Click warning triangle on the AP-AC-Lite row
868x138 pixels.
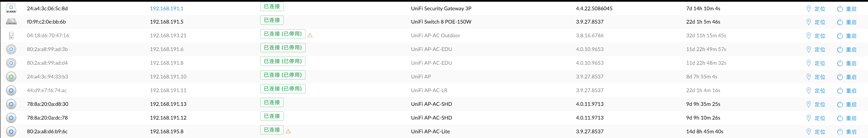[x=288, y=131]
